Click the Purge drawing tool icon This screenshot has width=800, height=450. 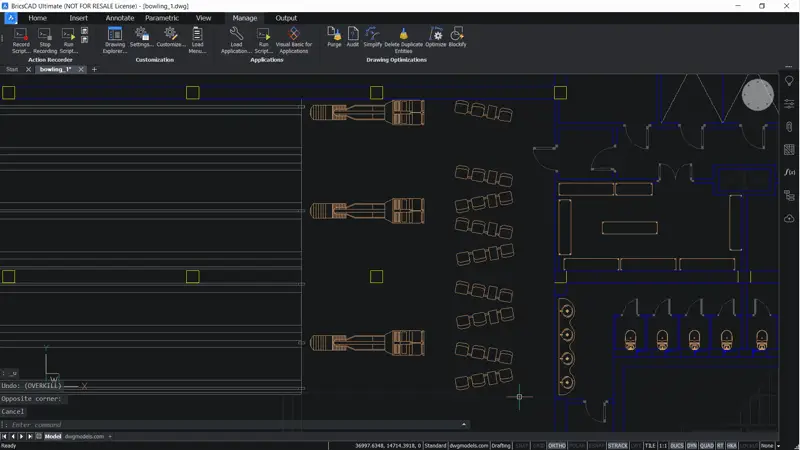334,35
